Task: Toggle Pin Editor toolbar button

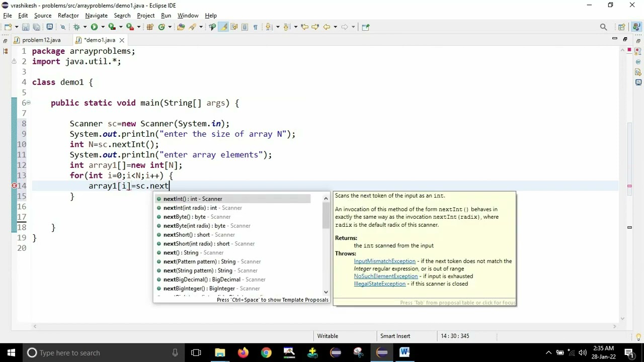Action: coord(365,27)
